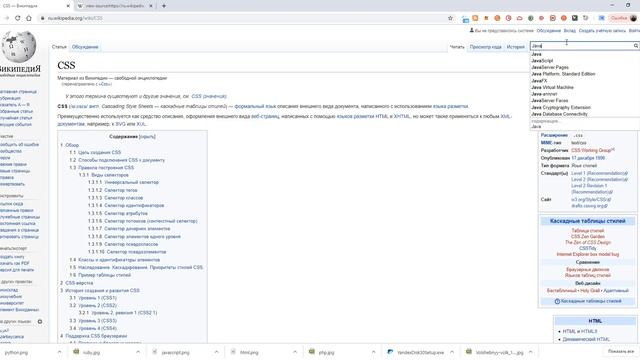Image resolution: width=640 pixels, height=360 pixels.
Task: Open language settings gear in sidebar
Action: tap(40, 322)
